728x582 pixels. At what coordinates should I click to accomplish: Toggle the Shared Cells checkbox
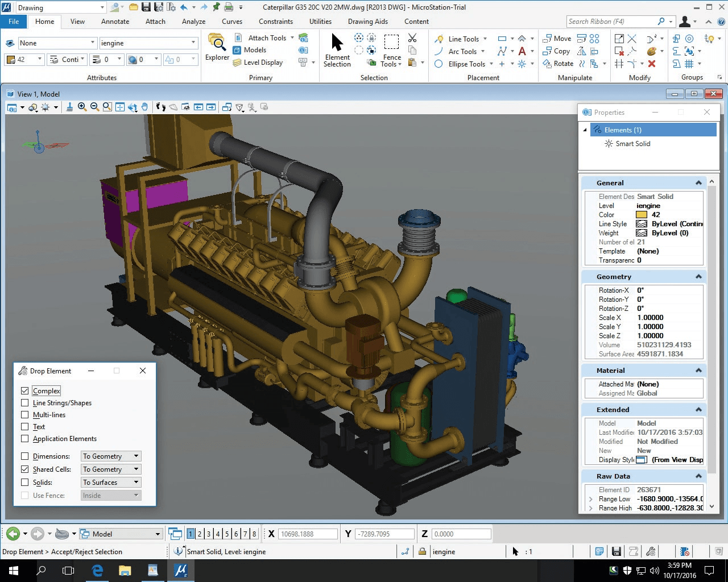pyautogui.click(x=24, y=469)
